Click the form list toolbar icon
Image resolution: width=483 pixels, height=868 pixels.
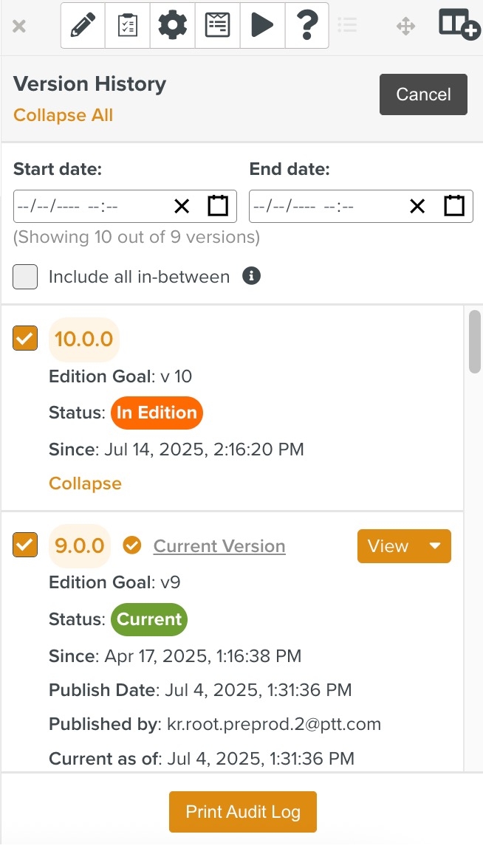[217, 26]
